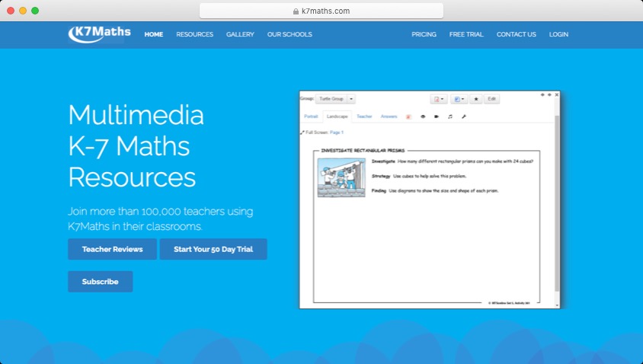Click the 'Multimedia K-7 Maths Resources' heading
The image size is (643, 364).
[136, 146]
